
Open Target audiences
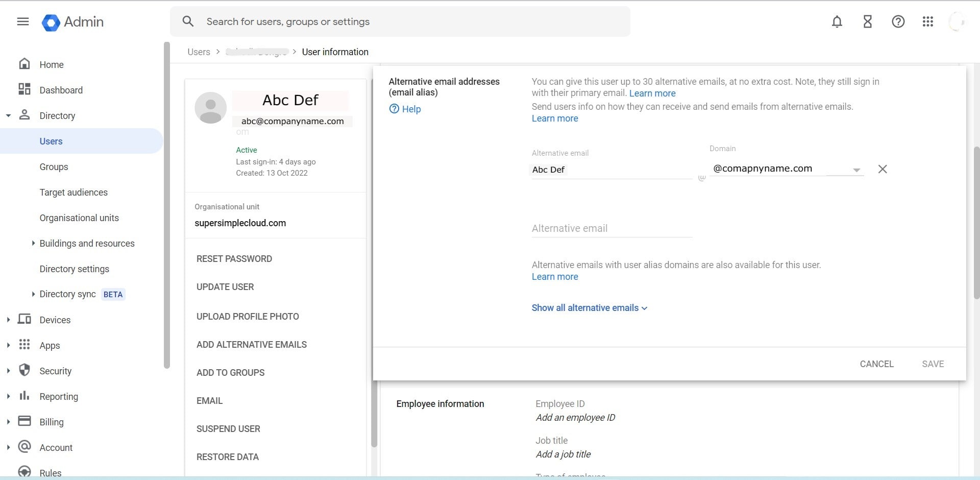tap(73, 193)
